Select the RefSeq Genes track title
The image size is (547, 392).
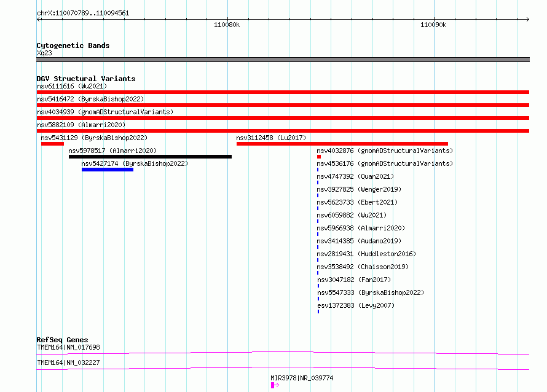[62, 340]
